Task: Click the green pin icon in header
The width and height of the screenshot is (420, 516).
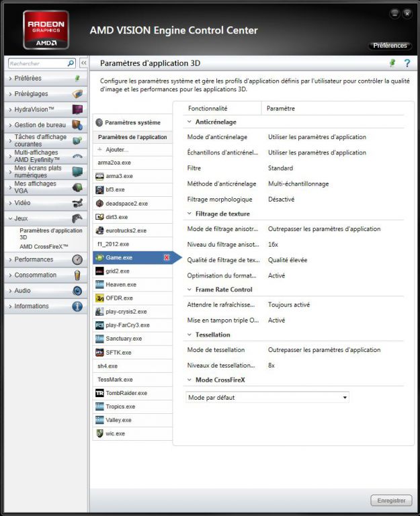Action: pyautogui.click(x=392, y=62)
